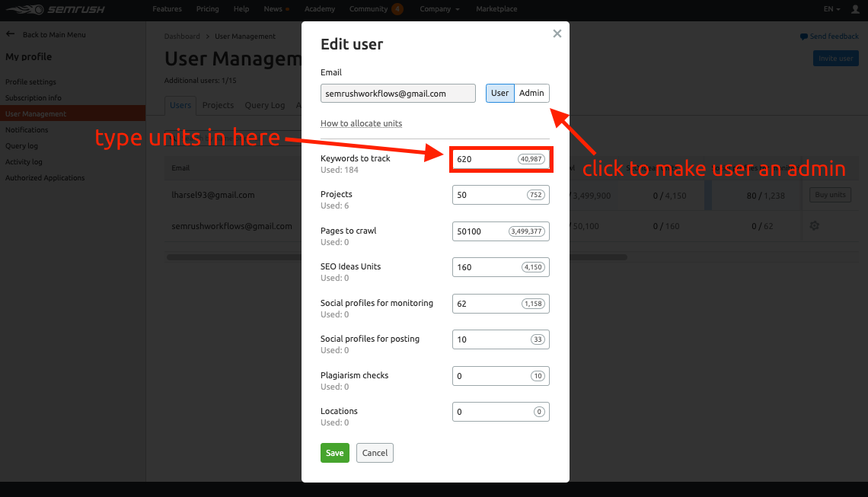Click the Email column header
868x497 pixels.
point(180,168)
